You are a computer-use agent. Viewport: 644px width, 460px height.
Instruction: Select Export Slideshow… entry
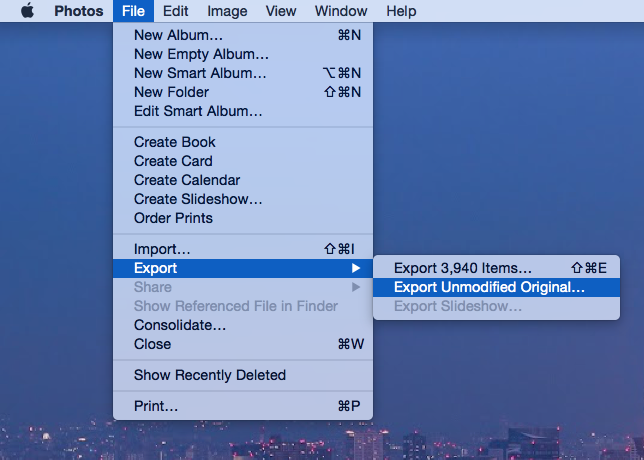pyautogui.click(x=497, y=306)
